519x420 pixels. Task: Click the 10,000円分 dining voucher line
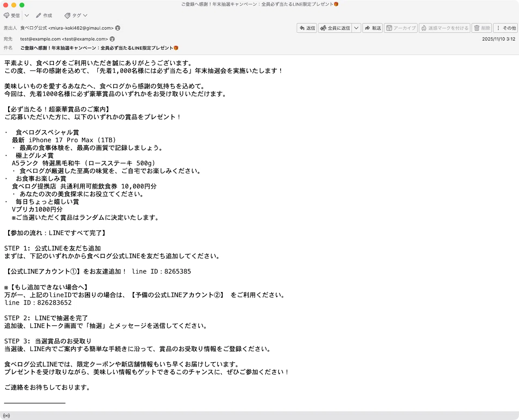pos(84,186)
